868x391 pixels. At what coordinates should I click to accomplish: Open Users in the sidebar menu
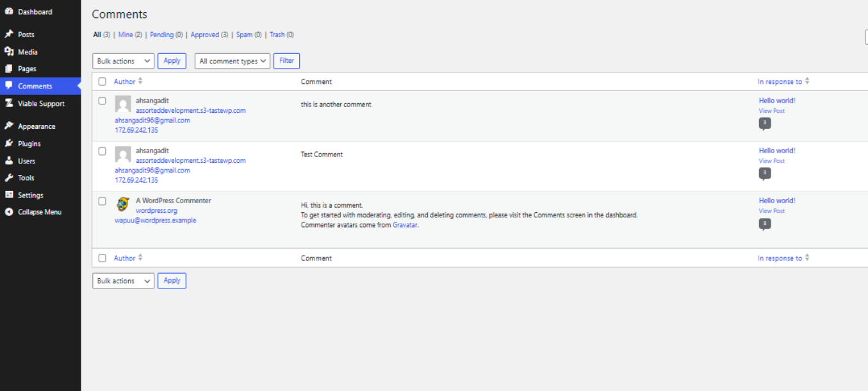[26, 161]
